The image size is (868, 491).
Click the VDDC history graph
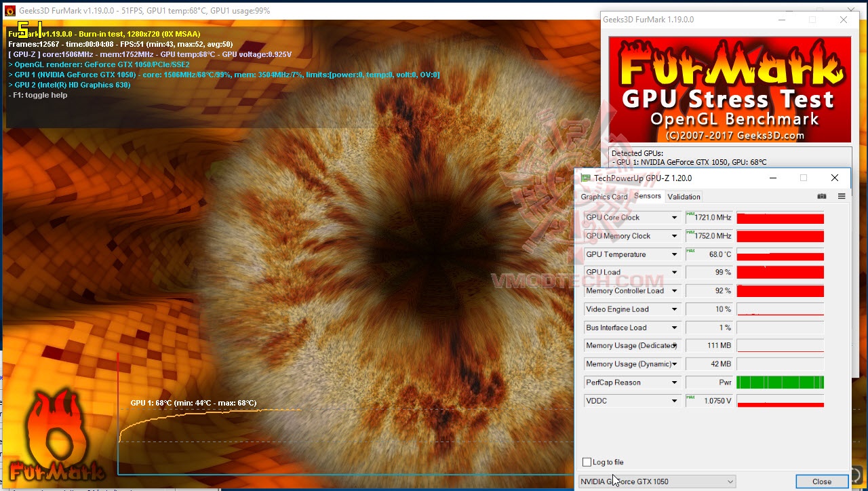pos(780,401)
